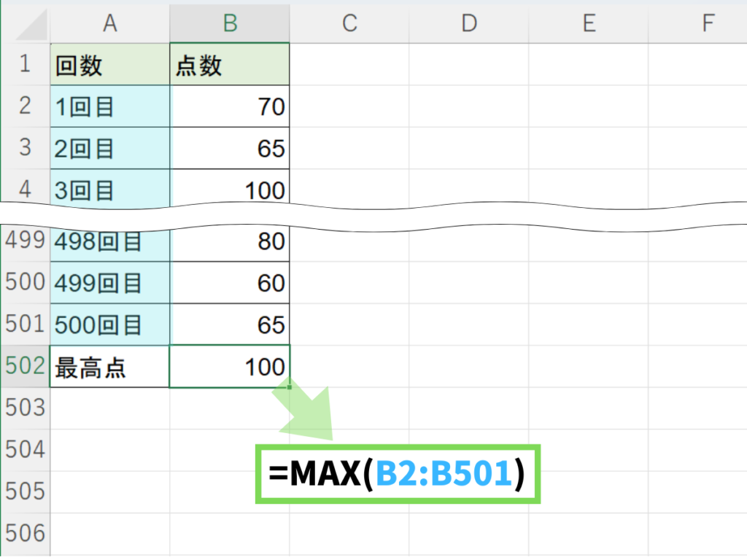The width and height of the screenshot is (747, 560).
Task: Click cell B502 showing 100 result
Action: pyautogui.click(x=230, y=367)
